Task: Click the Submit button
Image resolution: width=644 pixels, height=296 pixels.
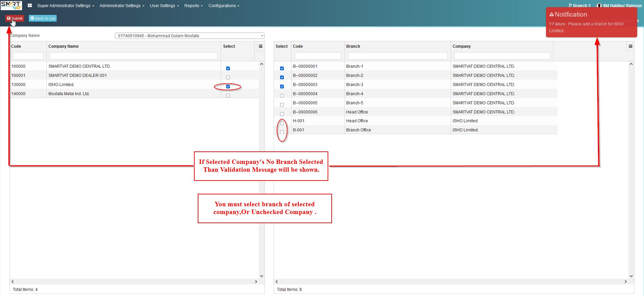Action: point(15,18)
